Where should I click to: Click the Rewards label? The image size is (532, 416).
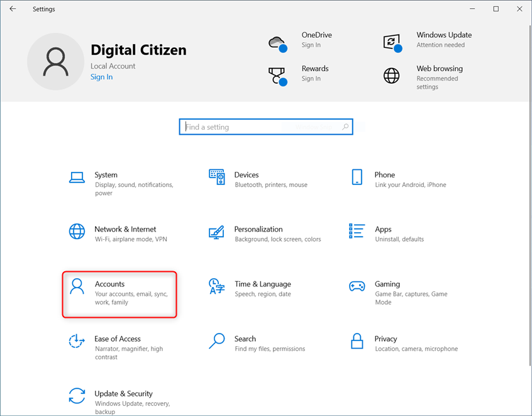[x=315, y=69]
